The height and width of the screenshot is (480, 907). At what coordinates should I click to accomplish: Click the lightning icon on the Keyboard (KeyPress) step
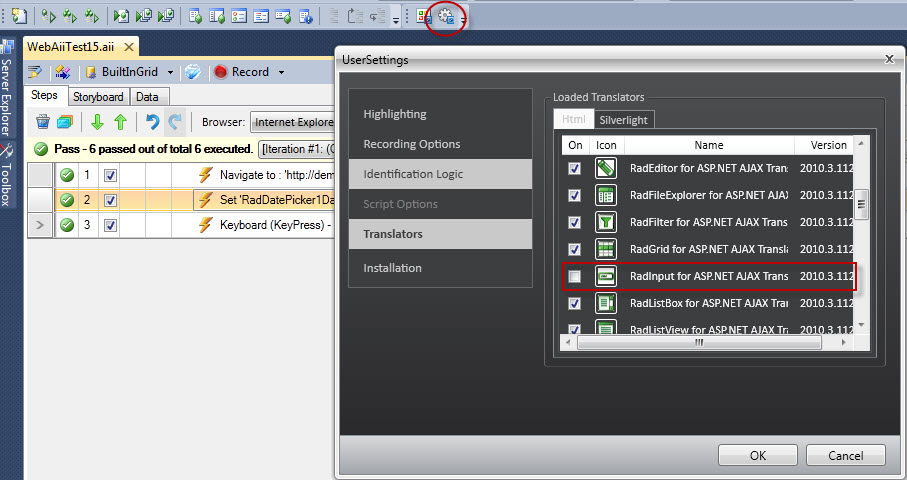pyautogui.click(x=205, y=225)
